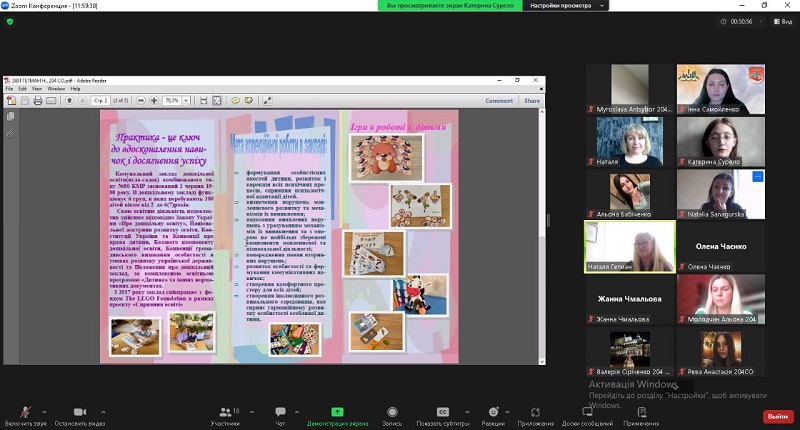Click the green encryption shield icon
Viewport: 800px width, 430px height.
point(10,21)
